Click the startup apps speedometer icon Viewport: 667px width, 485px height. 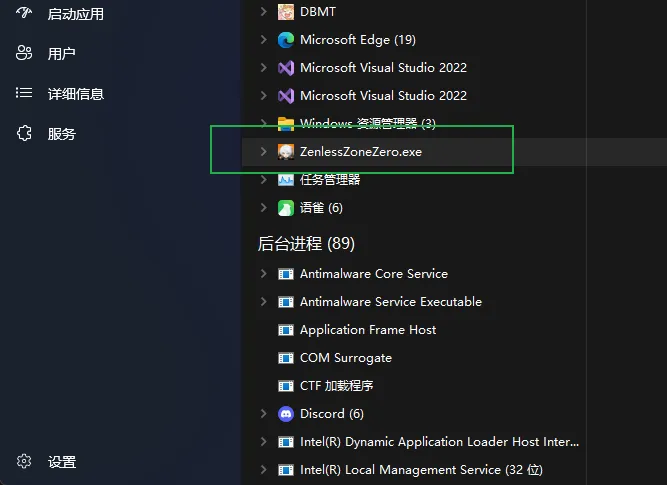(24, 13)
